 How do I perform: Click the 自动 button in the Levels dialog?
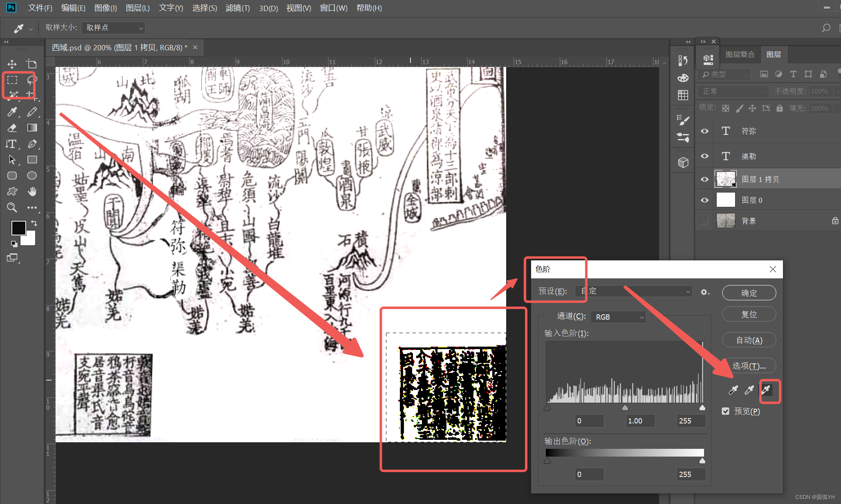(749, 340)
